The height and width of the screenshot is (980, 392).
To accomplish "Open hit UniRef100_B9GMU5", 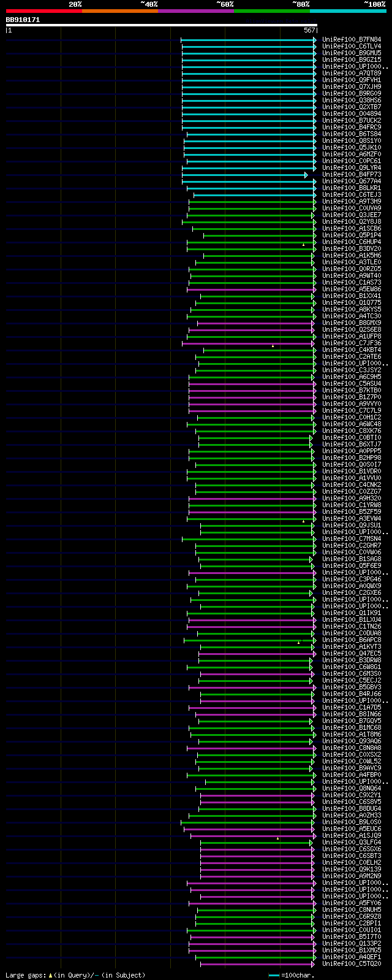I will click(x=352, y=53).
